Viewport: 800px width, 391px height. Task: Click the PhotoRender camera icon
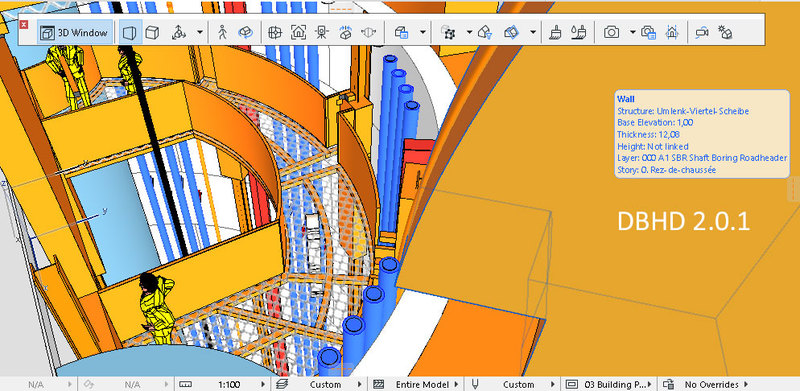(611, 33)
